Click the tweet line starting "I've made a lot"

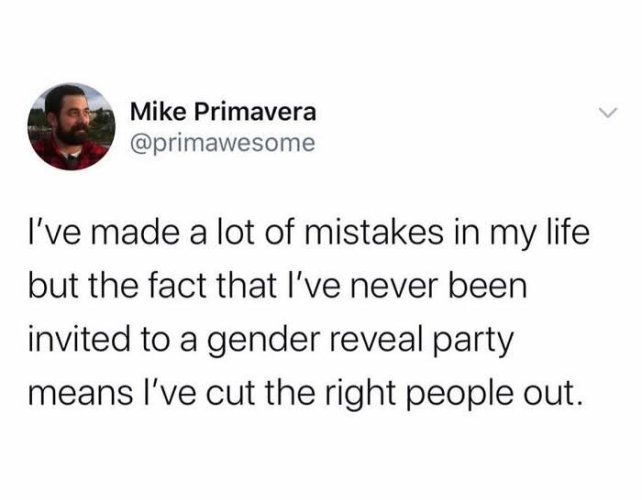click(309, 234)
